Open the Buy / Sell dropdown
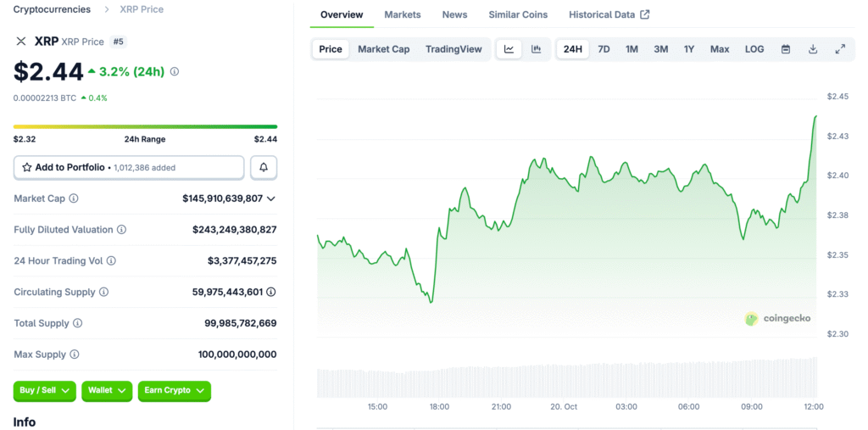This screenshot has height=430, width=868. (x=44, y=390)
